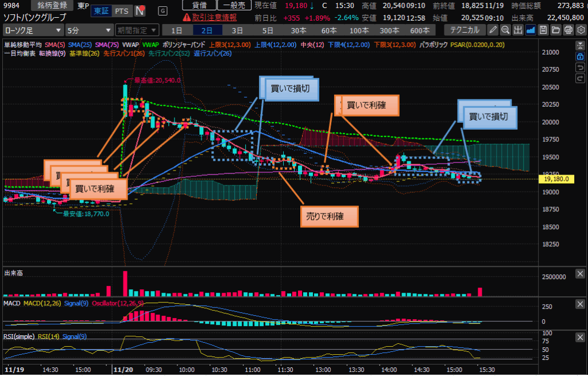The width and height of the screenshot is (588, 376).
Task: Open chart settings gear icon
Action: tap(579, 29)
